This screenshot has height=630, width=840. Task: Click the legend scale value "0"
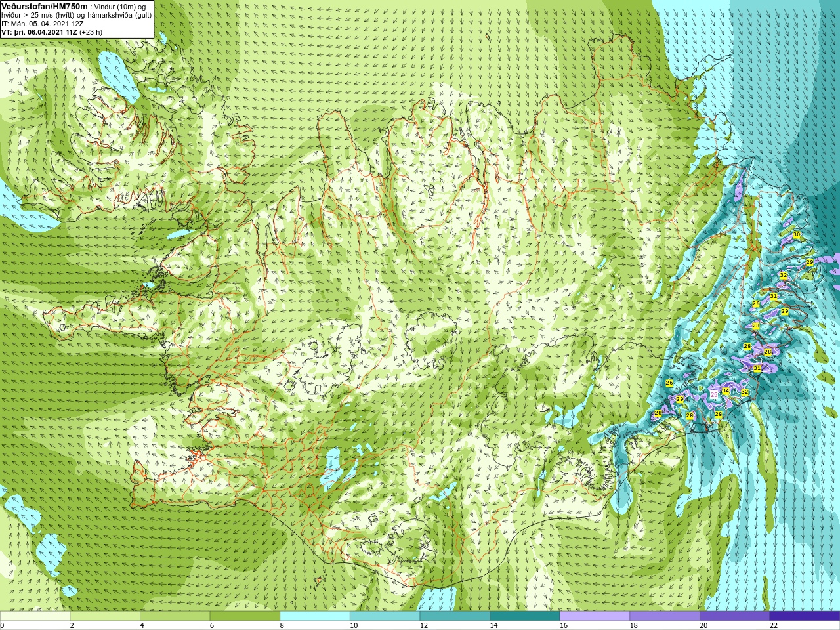pos(2,625)
